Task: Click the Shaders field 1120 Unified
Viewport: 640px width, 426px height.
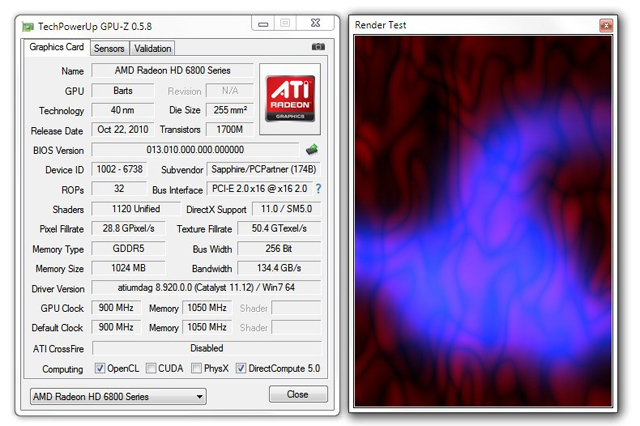Action: click(136, 209)
